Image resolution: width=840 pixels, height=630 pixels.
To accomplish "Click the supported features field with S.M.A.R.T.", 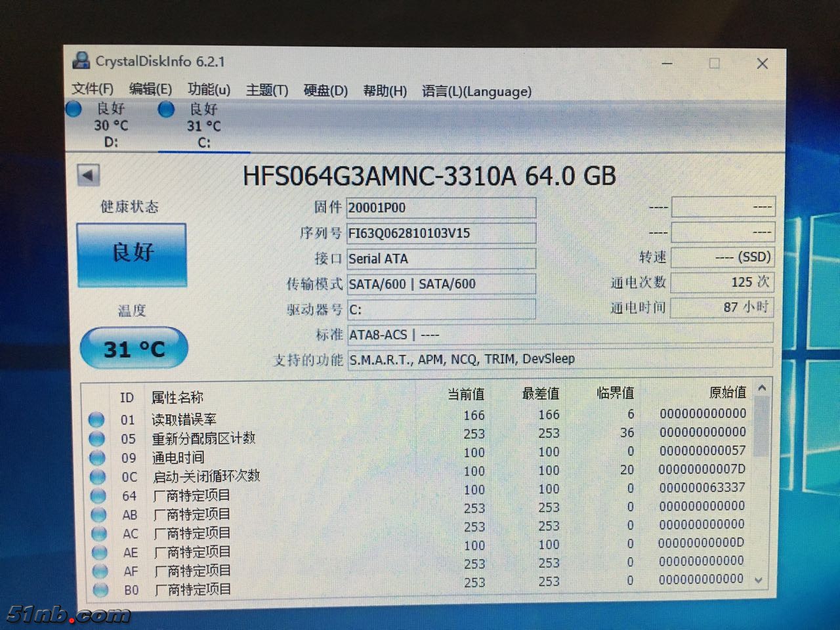I will [x=560, y=358].
